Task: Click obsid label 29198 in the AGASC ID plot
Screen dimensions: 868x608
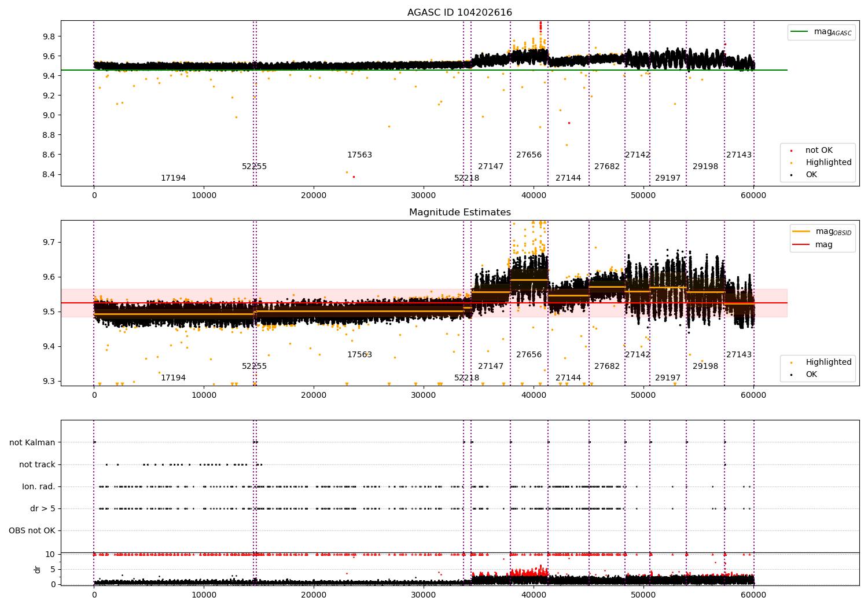Action: tap(705, 167)
